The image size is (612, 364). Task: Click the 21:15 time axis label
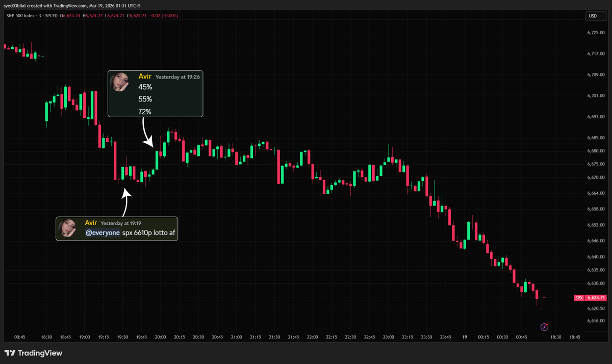pos(256,337)
